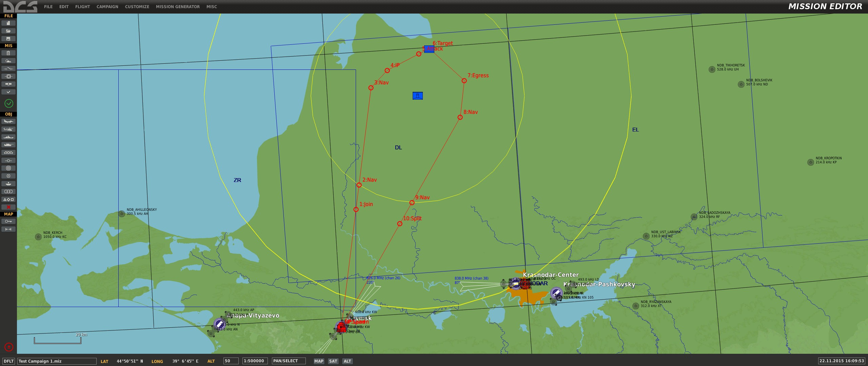The height and width of the screenshot is (366, 868).
Task: Select waypoint 8:Nav on the route
Action: [460, 117]
